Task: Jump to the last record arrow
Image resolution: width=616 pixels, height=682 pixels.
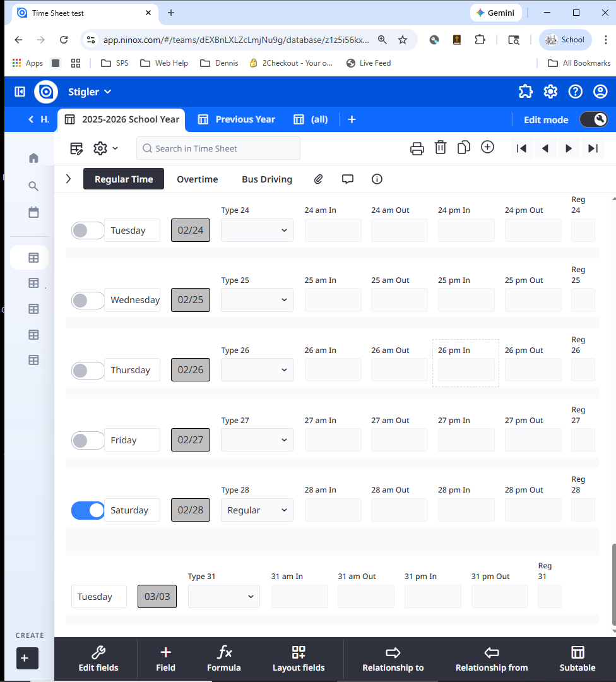Action: (x=593, y=148)
